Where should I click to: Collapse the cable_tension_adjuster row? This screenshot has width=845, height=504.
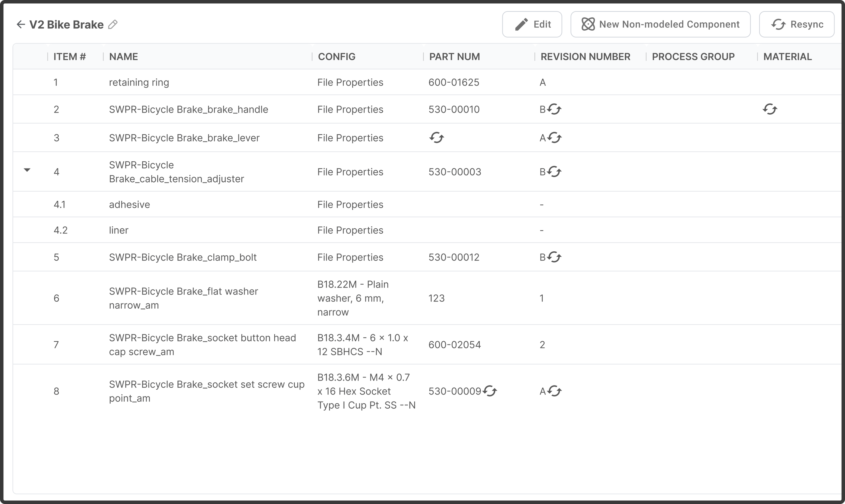click(x=27, y=170)
